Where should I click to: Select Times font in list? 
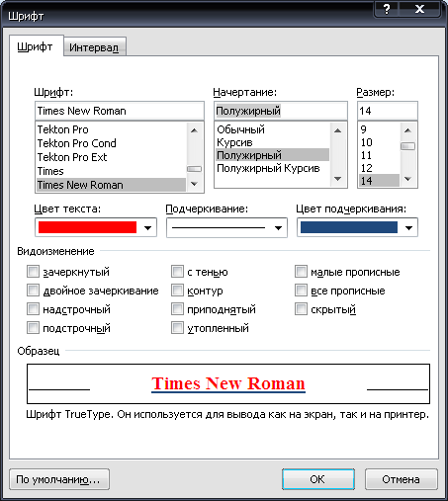click(111, 171)
